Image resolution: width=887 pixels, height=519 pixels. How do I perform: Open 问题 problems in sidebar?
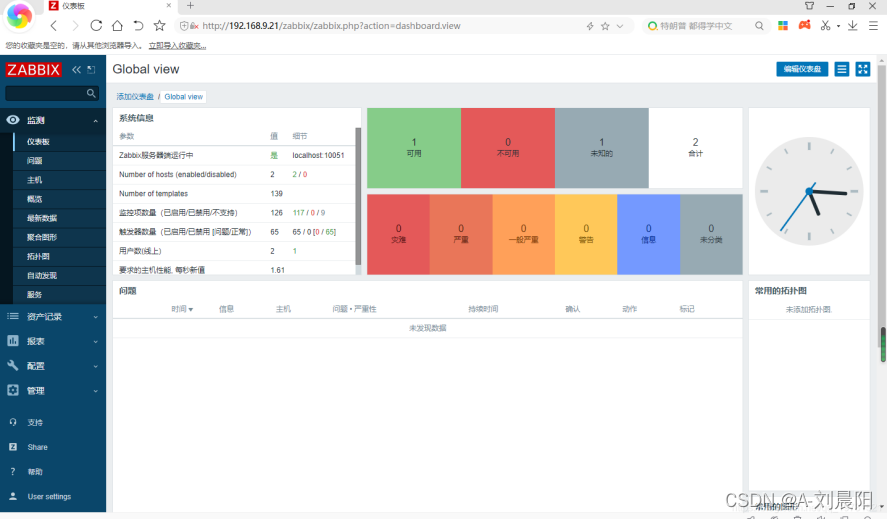coord(35,161)
